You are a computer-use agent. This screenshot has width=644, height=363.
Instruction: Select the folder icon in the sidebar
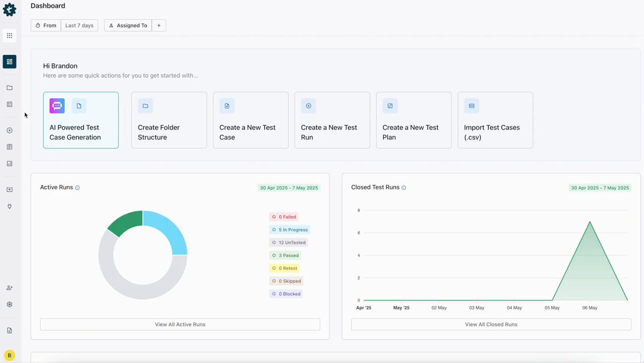9,88
